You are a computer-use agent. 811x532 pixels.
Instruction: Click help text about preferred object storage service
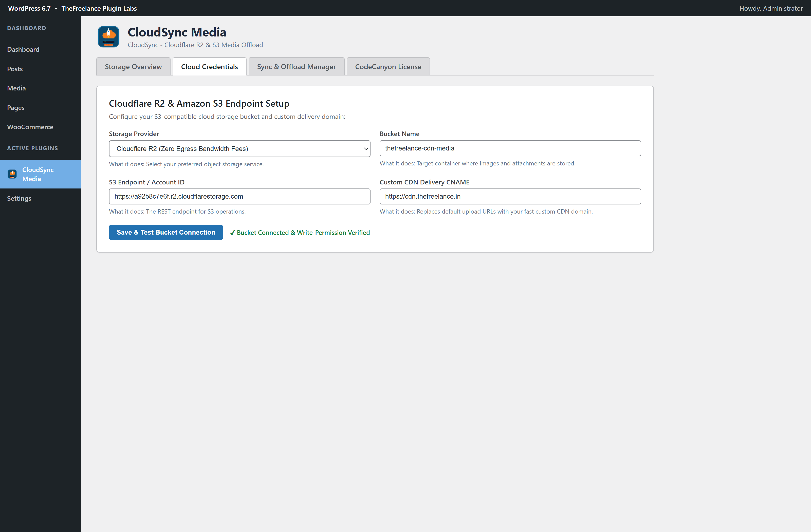point(186,164)
